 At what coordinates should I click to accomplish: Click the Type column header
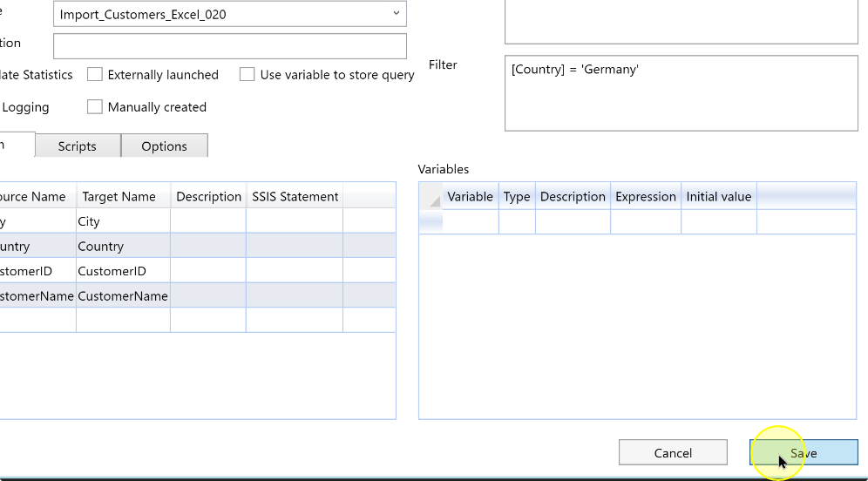517,197
